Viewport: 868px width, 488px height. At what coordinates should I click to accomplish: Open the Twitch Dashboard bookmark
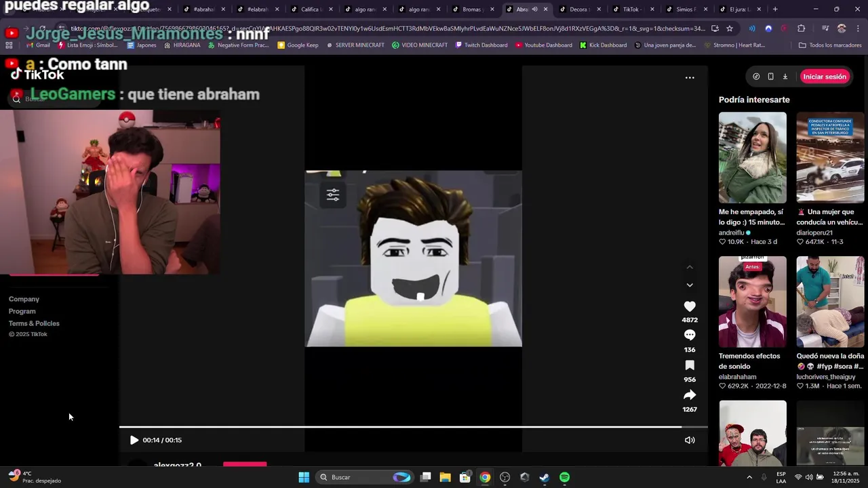click(481, 45)
